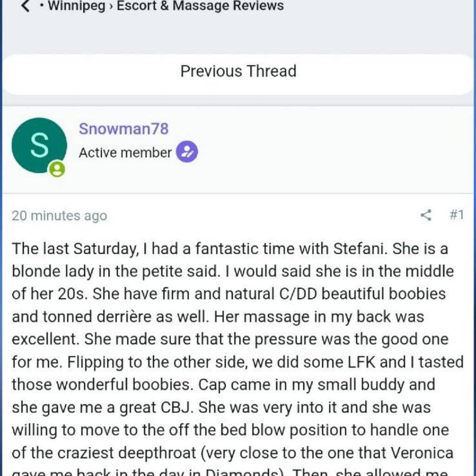Click the word excellent in the post
The height and width of the screenshot is (476, 476).
coord(45,339)
